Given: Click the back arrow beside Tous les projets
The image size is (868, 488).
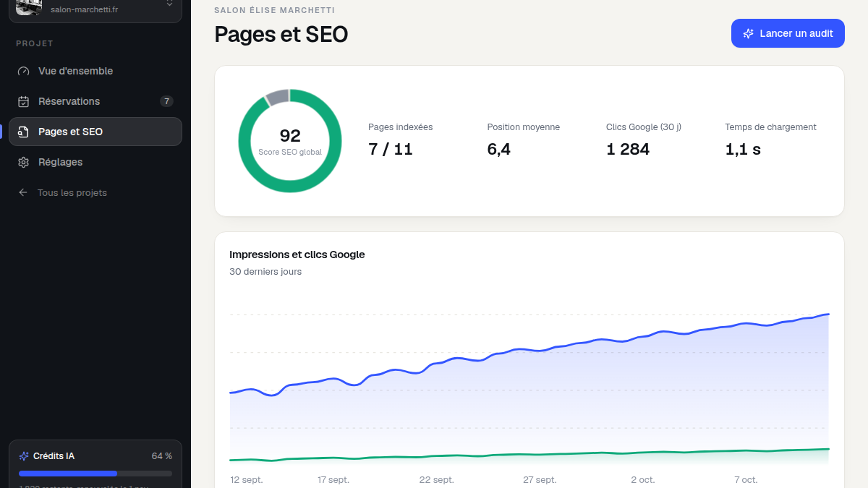Looking at the screenshot, I should click(x=23, y=193).
